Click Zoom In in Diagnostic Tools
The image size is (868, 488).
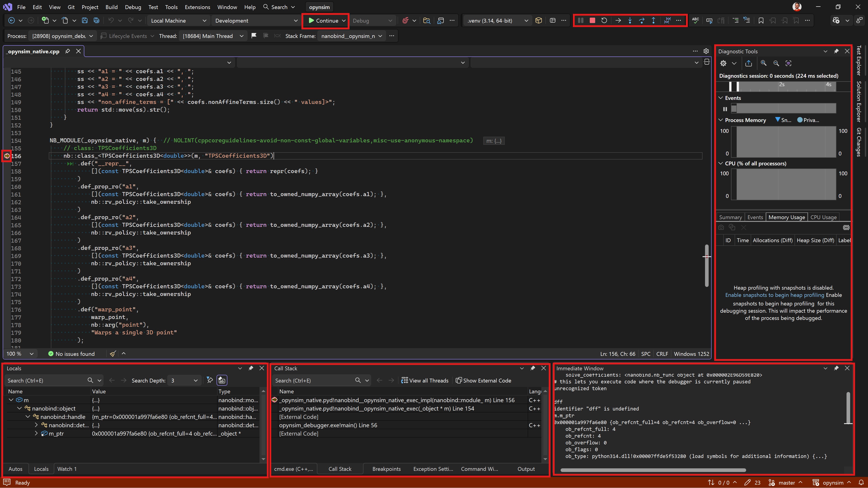click(x=764, y=63)
